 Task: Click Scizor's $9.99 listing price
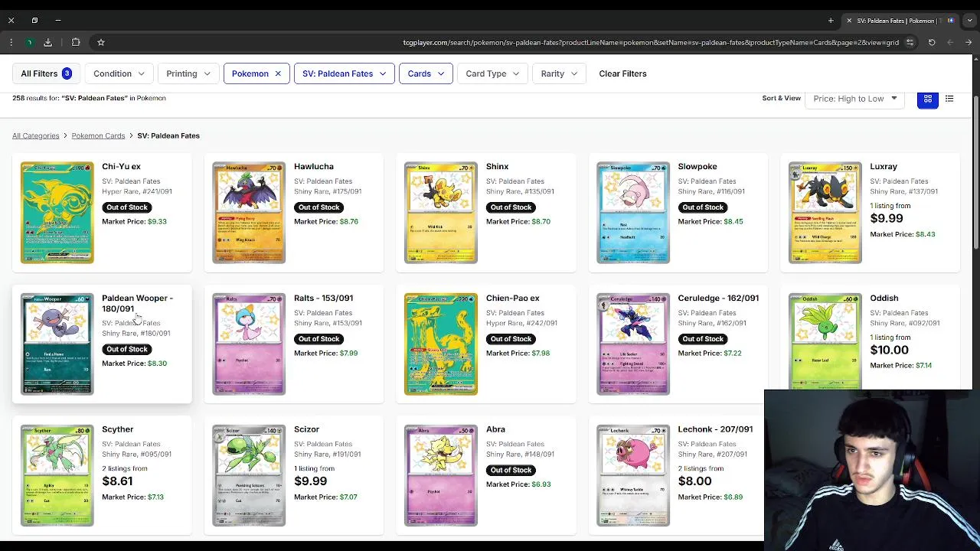coord(311,481)
